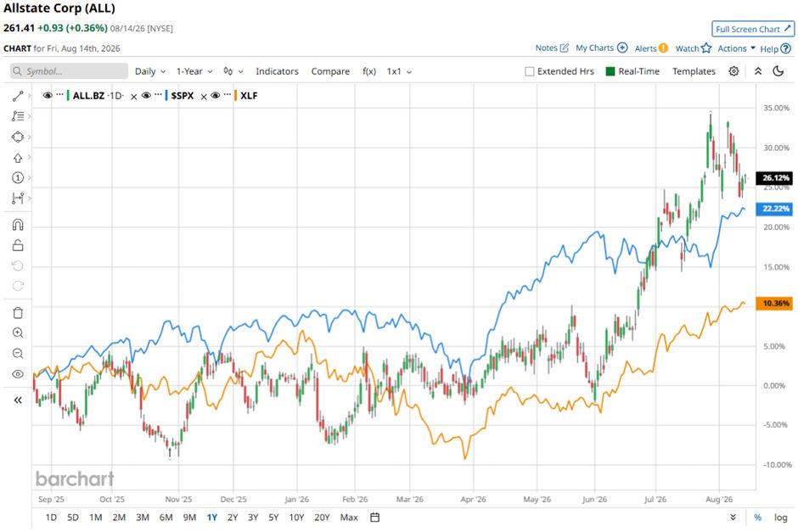Open the f(x) expressions menu

pos(369,71)
